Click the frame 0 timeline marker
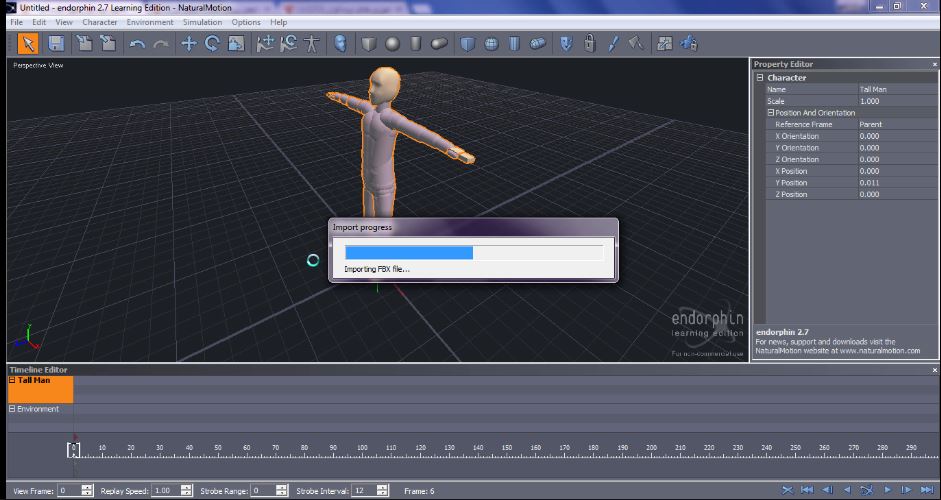This screenshot has height=500, width=941. [x=73, y=450]
